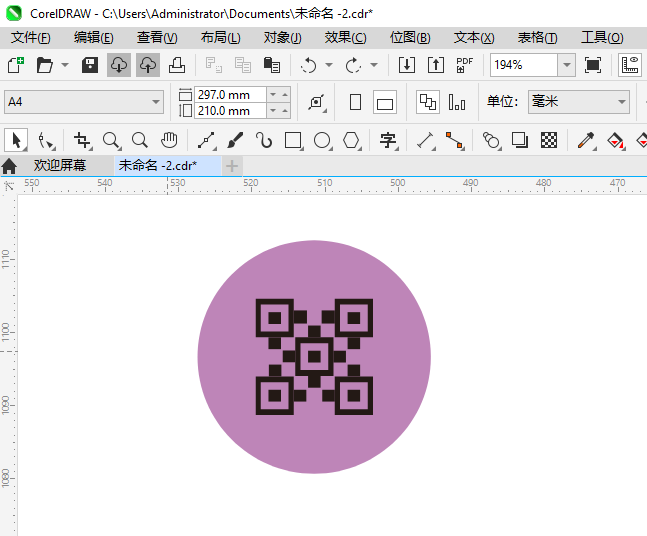
Task: Open the zoom level dropdown arrow
Action: [x=567, y=65]
